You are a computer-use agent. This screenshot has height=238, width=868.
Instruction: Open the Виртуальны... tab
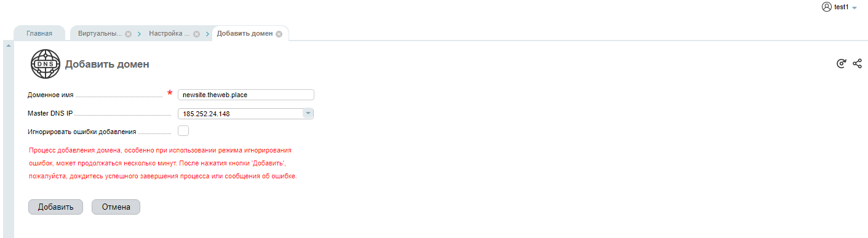[100, 34]
